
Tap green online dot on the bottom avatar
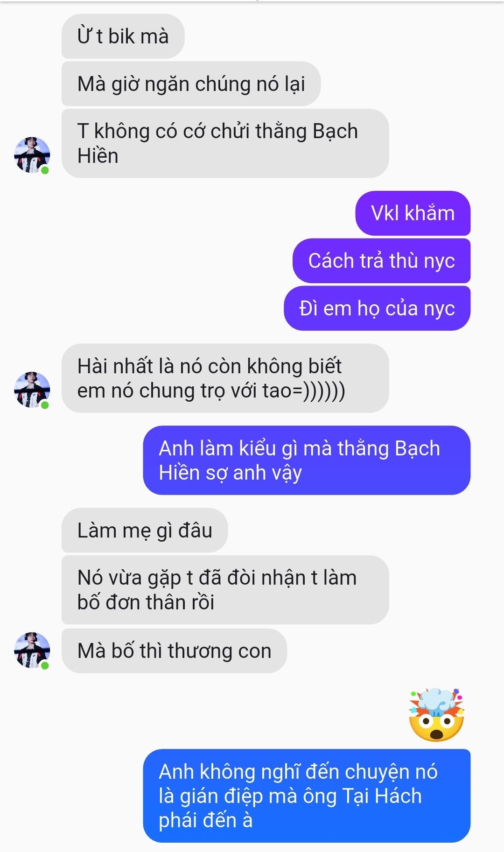45,665
